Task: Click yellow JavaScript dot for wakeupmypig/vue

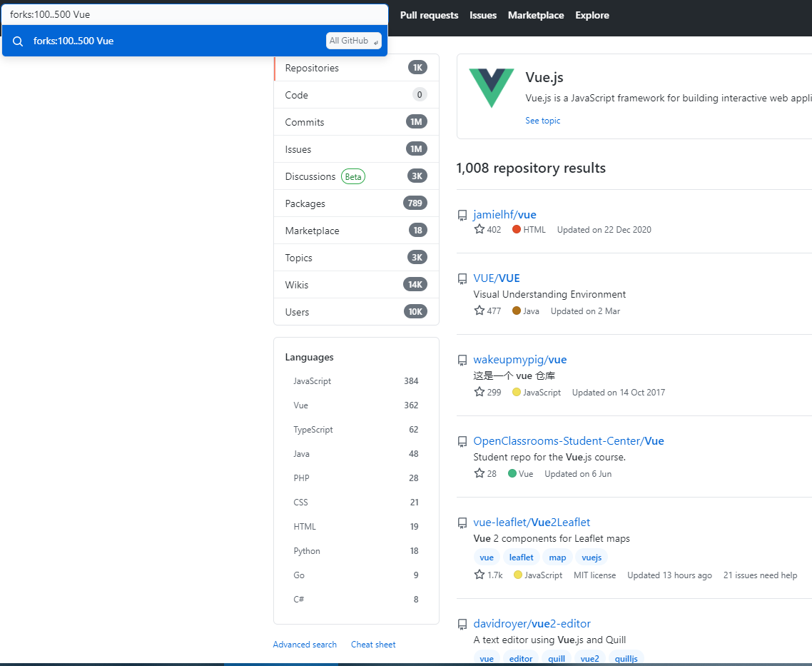Action: (x=517, y=392)
